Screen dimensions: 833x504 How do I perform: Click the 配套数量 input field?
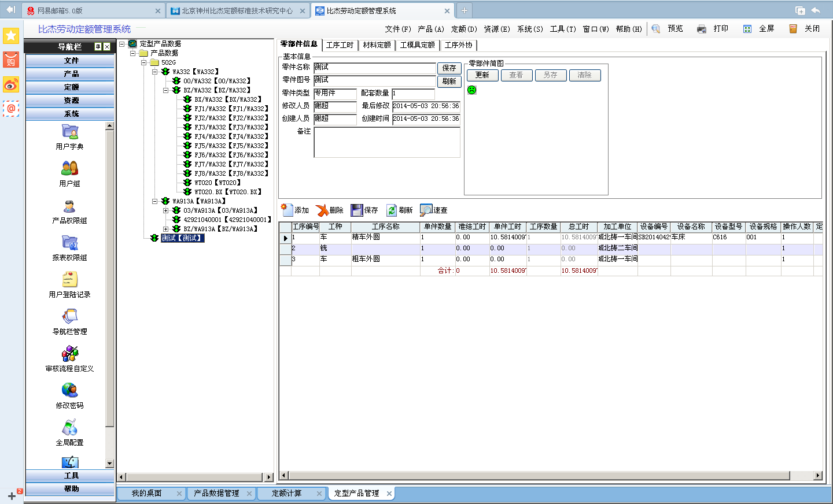[x=413, y=94]
